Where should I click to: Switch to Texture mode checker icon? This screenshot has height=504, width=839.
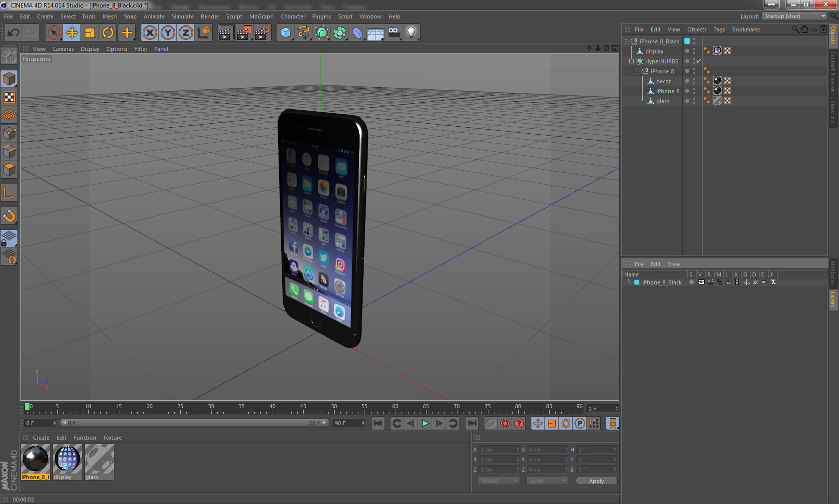(9, 97)
